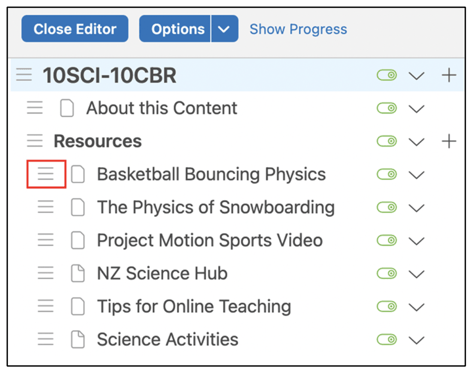Viewport: 473px width, 375px height.
Task: Open the Options button dropdown arrow
Action: coord(224,29)
